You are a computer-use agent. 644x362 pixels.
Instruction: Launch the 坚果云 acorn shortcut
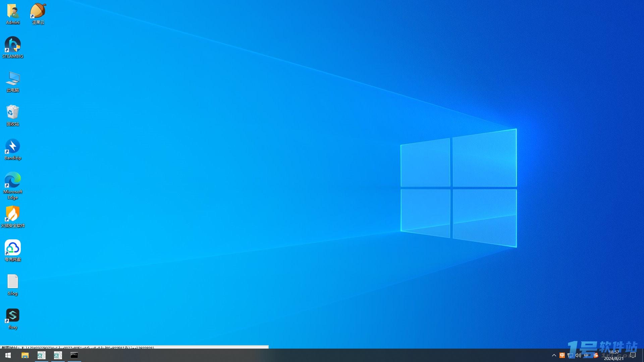point(38,14)
